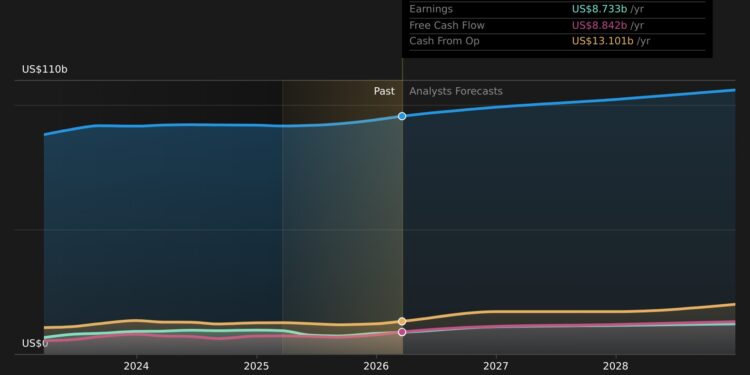The height and width of the screenshot is (375, 750).
Task: Click the revenue data point marker at 2026
Action: (x=402, y=116)
